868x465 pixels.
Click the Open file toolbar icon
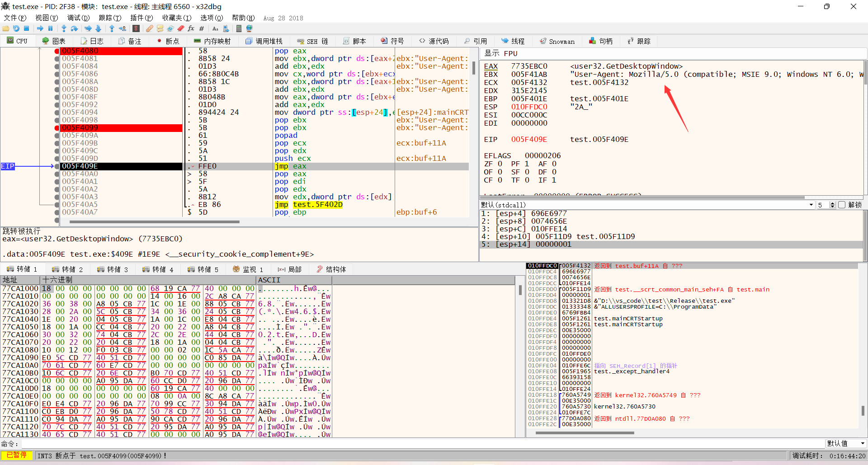tap(6, 28)
